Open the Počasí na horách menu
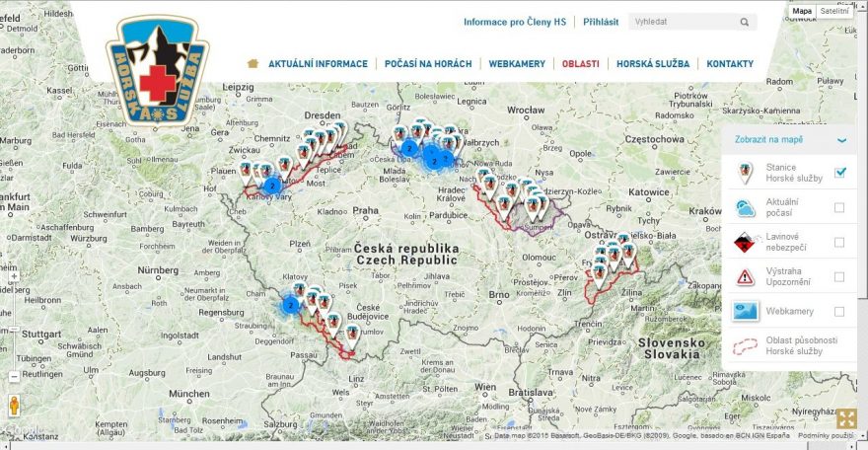The height and width of the screenshot is (450, 868). 428,64
